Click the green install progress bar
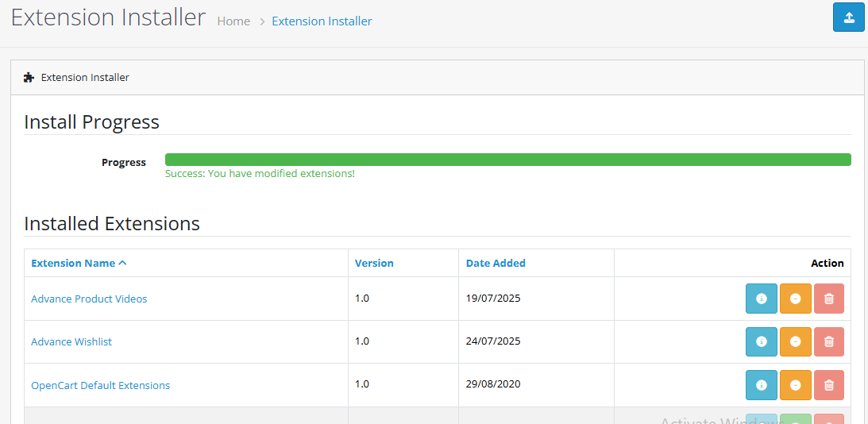868x424 pixels. (x=507, y=160)
